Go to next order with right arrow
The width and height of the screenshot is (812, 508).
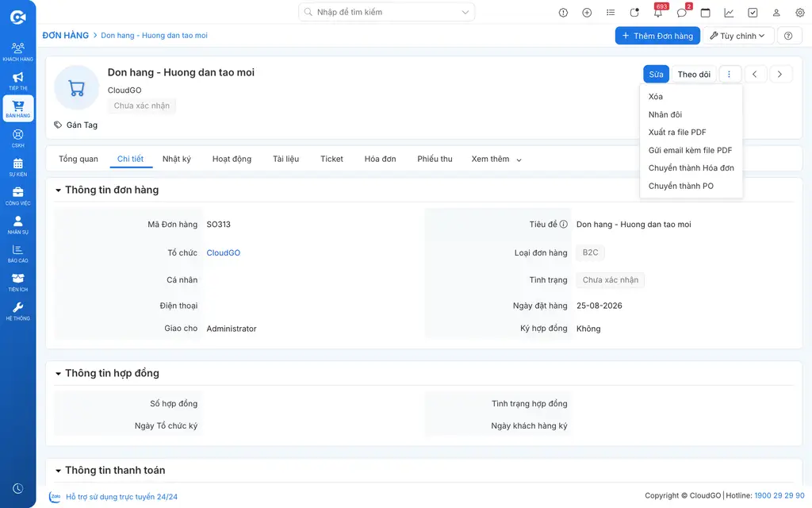(x=779, y=74)
